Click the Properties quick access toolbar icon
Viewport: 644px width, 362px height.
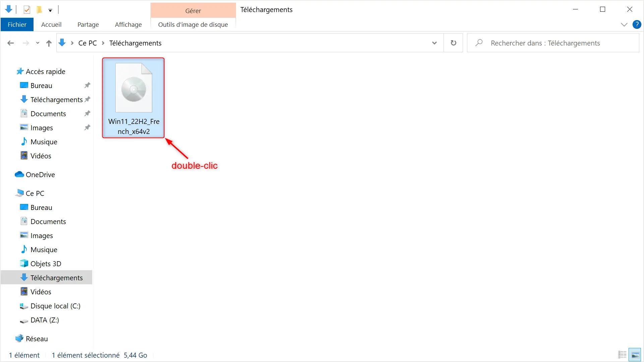pos(27,10)
